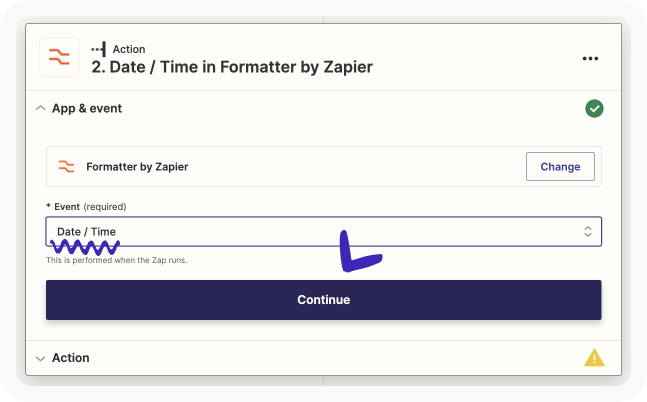Click the action step icon above the title

click(98, 48)
